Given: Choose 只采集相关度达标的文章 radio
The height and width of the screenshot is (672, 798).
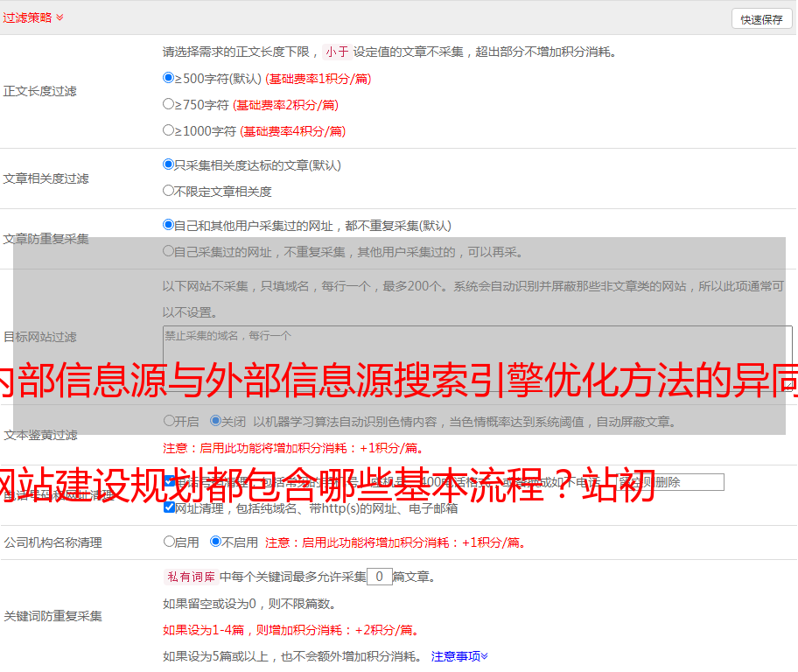Looking at the screenshot, I should (169, 164).
